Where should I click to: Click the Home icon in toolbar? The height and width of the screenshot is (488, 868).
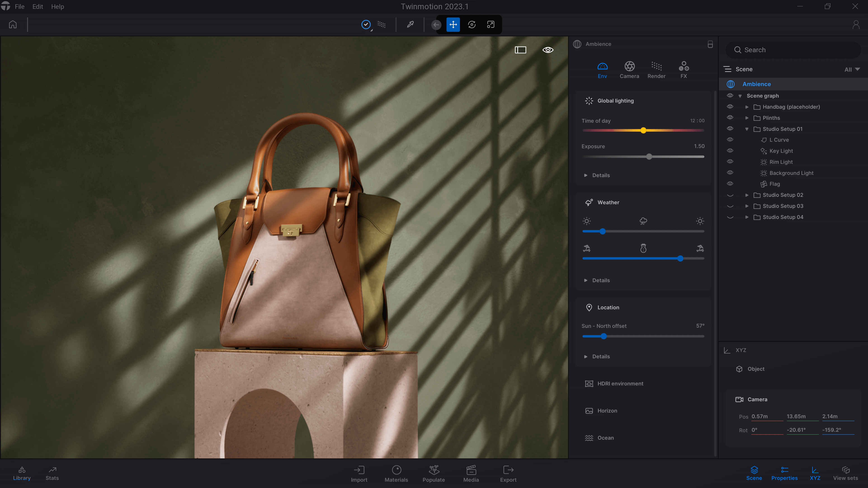tap(13, 24)
